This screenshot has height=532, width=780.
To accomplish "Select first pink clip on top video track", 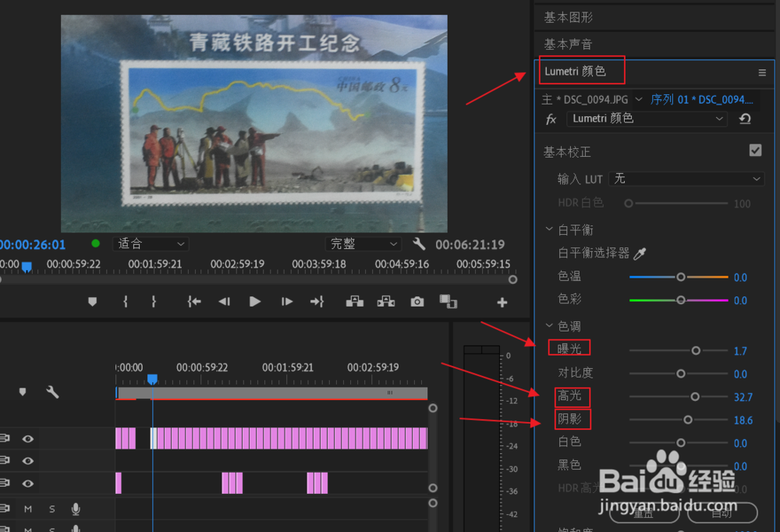I will click(x=119, y=438).
